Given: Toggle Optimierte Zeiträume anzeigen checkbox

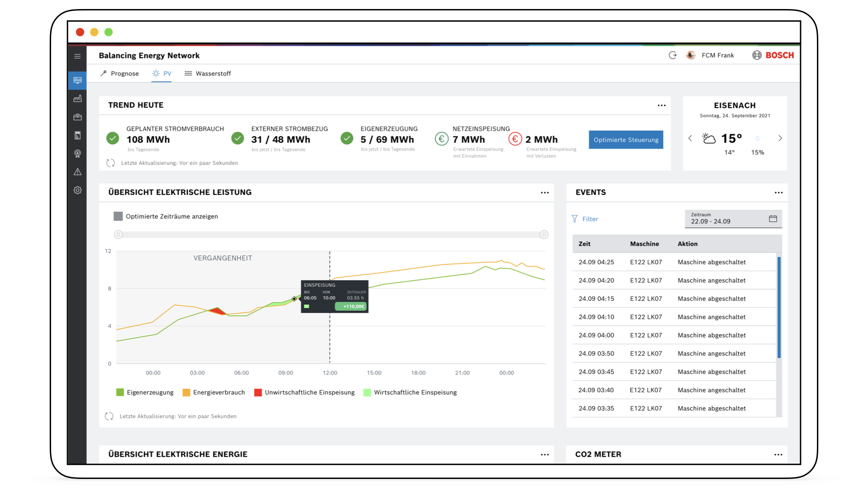Looking at the screenshot, I should [x=118, y=216].
